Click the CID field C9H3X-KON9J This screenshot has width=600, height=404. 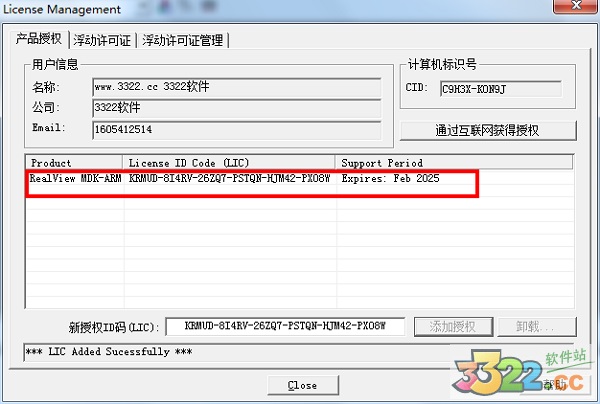501,89
